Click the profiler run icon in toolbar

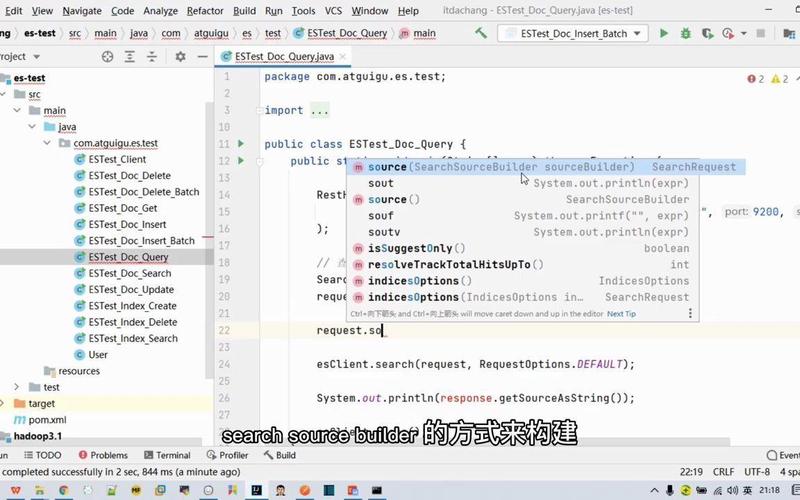[x=728, y=33]
